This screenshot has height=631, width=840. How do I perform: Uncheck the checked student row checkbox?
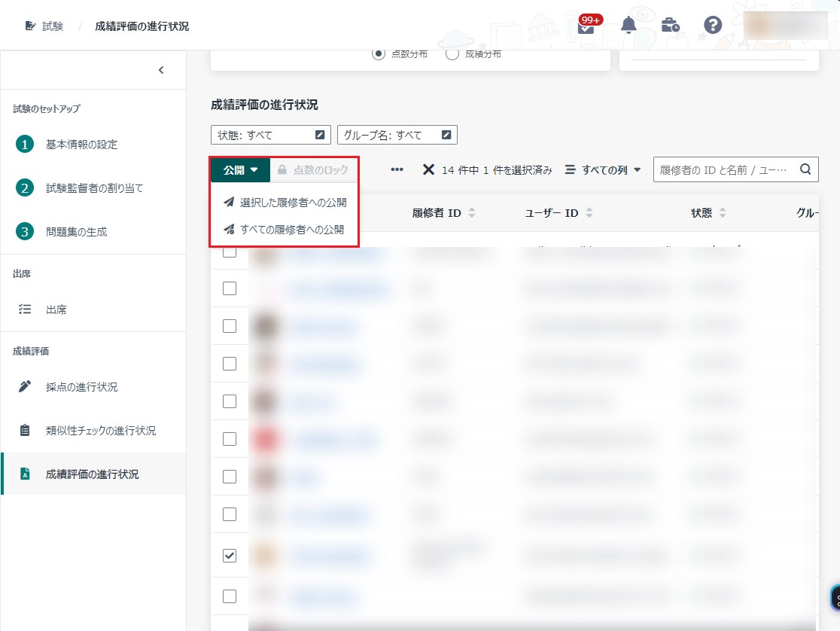[x=230, y=556]
